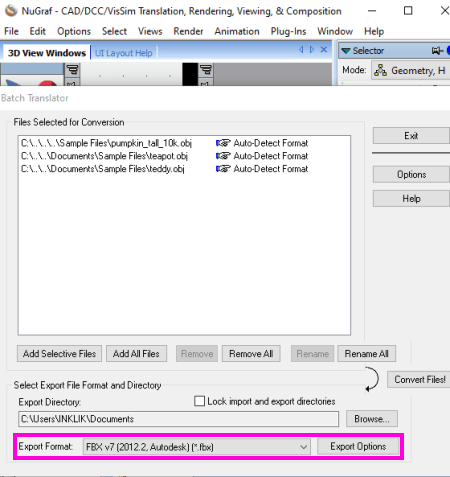450x477 pixels.
Task: Close the 3D View Windows tab panel
Action: [x=324, y=50]
